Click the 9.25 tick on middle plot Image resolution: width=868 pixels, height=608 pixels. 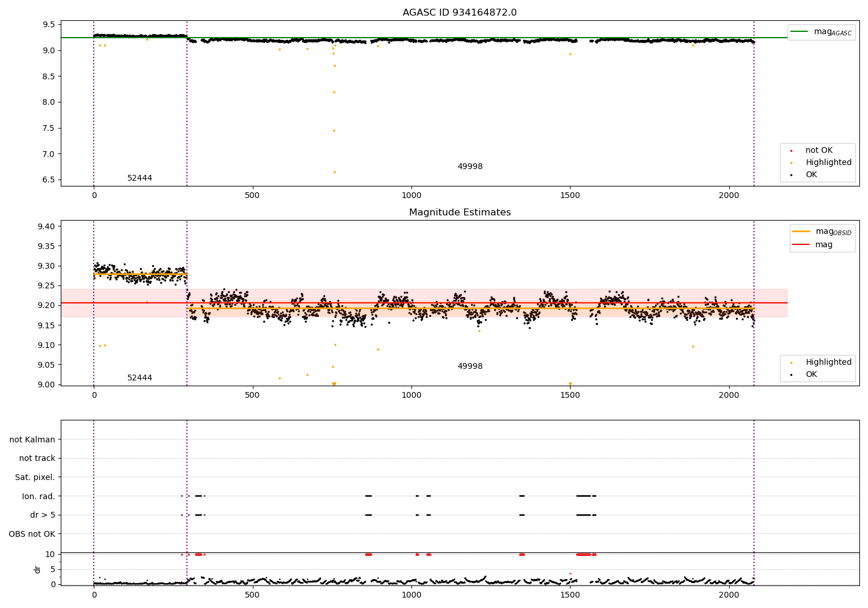(x=46, y=286)
